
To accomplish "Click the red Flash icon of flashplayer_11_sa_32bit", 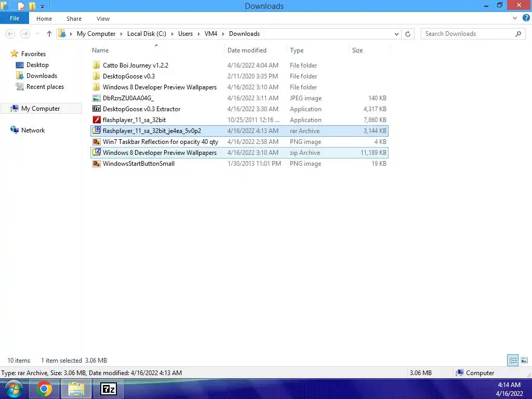I will (x=96, y=120).
